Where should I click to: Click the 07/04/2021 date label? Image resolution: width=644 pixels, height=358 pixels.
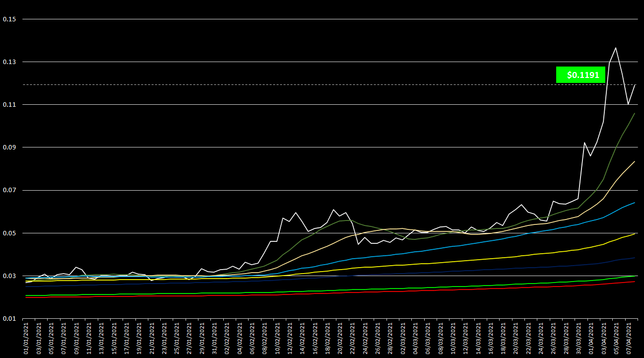(x=630, y=339)
